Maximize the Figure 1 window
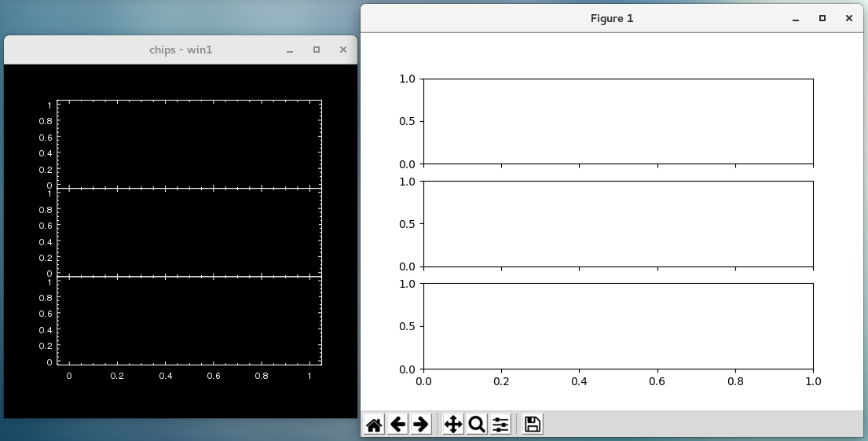The height and width of the screenshot is (441, 868). click(x=822, y=18)
